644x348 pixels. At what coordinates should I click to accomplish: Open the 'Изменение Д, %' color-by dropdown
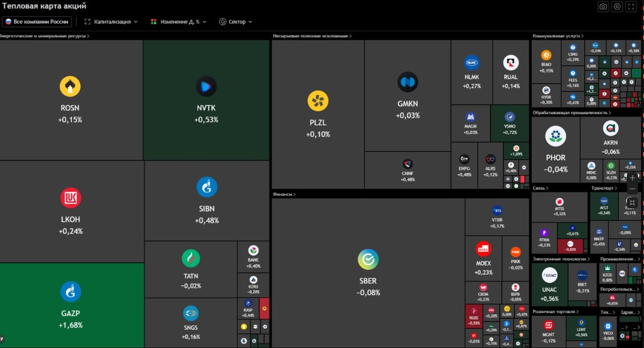pos(178,21)
